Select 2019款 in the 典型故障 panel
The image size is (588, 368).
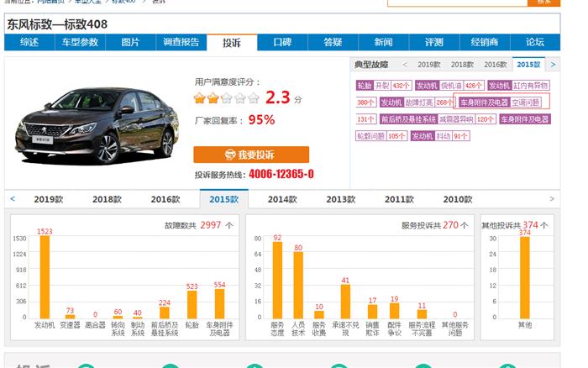(429, 65)
